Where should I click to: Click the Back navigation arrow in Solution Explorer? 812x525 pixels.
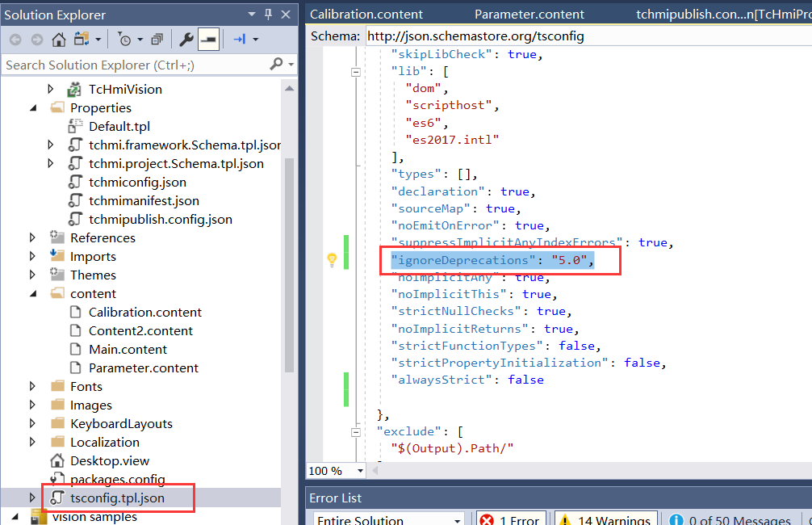point(15,39)
